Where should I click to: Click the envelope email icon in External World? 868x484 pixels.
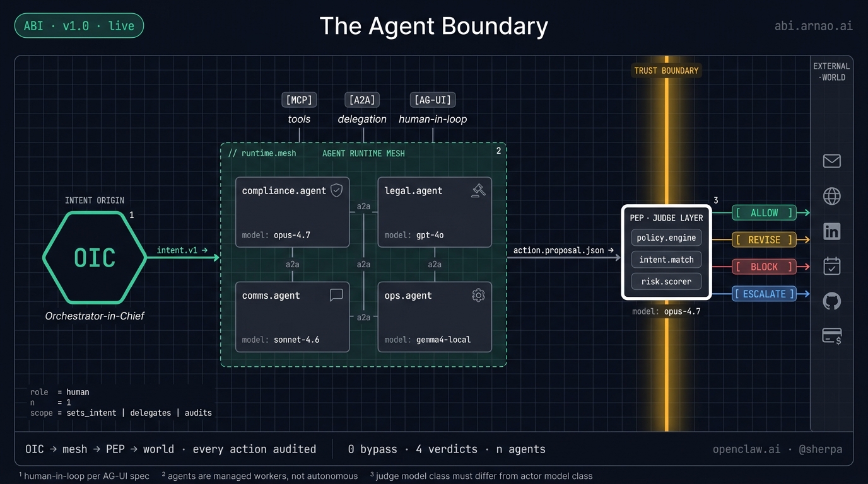tap(831, 161)
